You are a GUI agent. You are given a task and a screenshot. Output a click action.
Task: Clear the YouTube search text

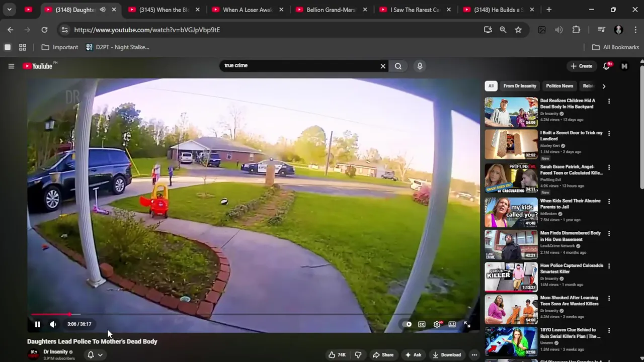(x=383, y=66)
